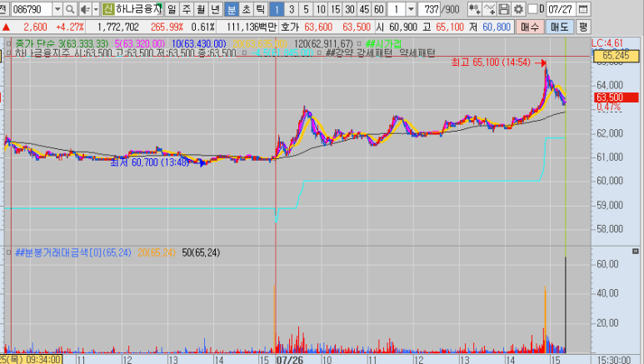The height and width of the screenshot is (364, 644).
Task: Open the stock code history dropdown
Action: pyautogui.click(x=57, y=9)
